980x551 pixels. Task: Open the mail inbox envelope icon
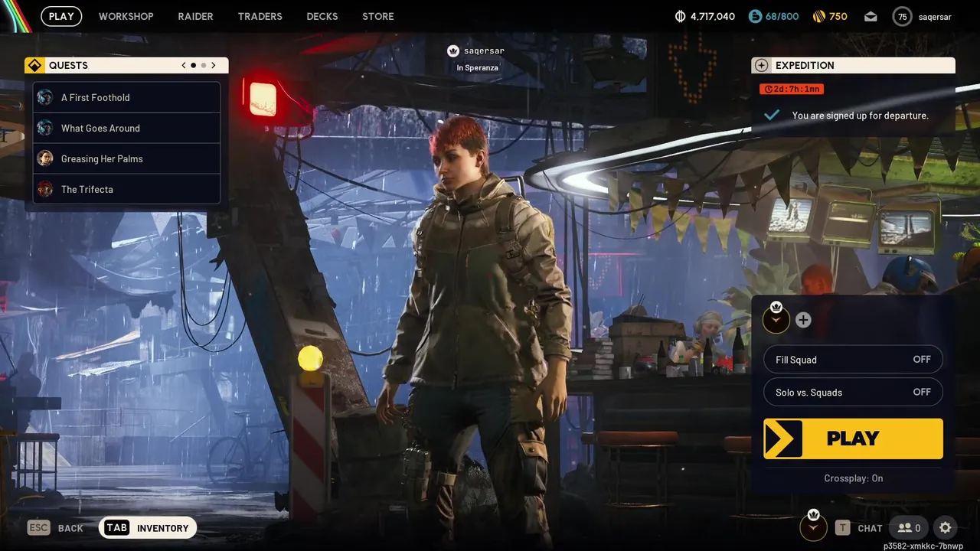tap(871, 16)
